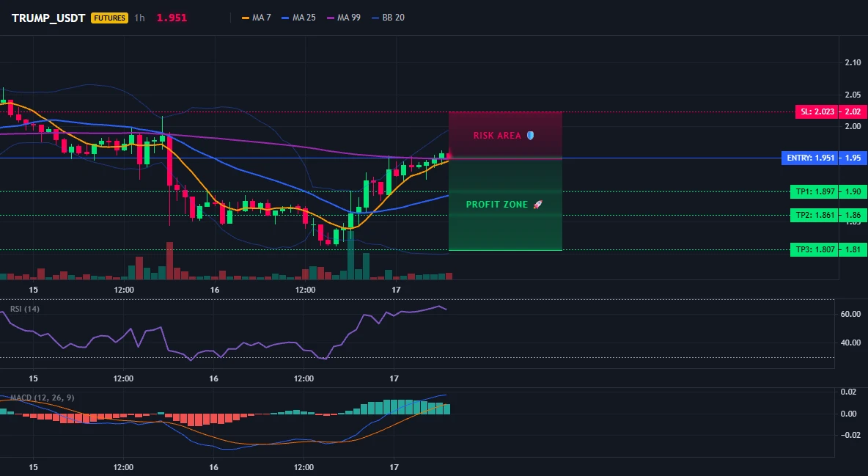Click the 1.95 blue price axis tag
Viewport: 868px width, 476px height.
click(853, 158)
